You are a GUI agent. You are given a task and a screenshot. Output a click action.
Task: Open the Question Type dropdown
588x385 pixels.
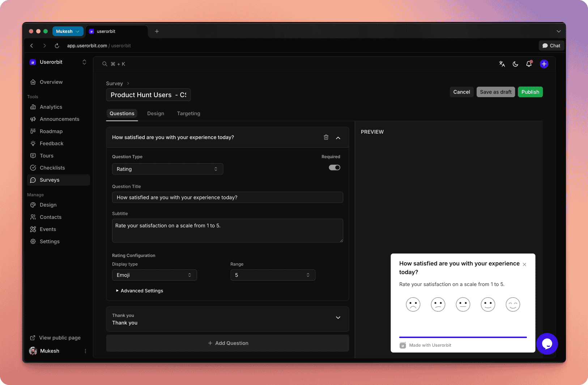pos(167,169)
